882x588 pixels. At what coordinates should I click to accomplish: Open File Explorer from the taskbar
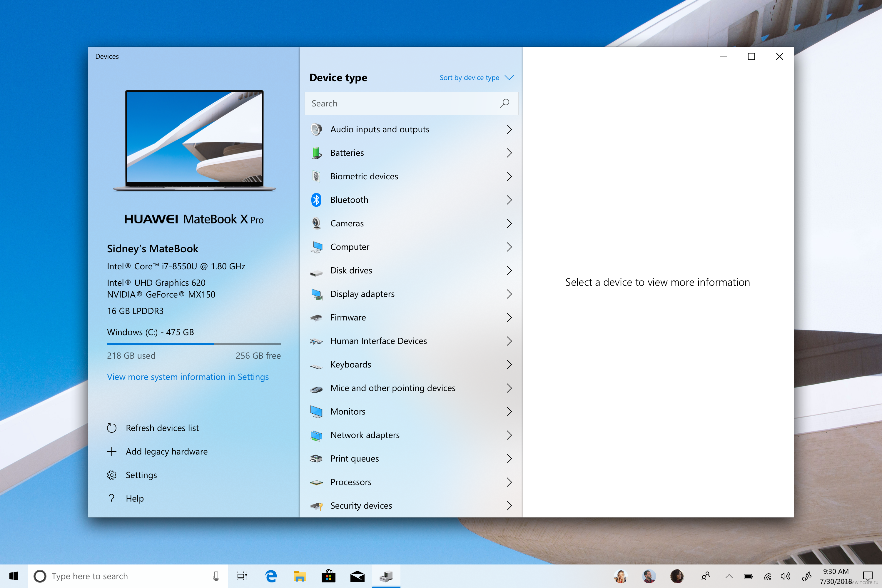click(299, 576)
